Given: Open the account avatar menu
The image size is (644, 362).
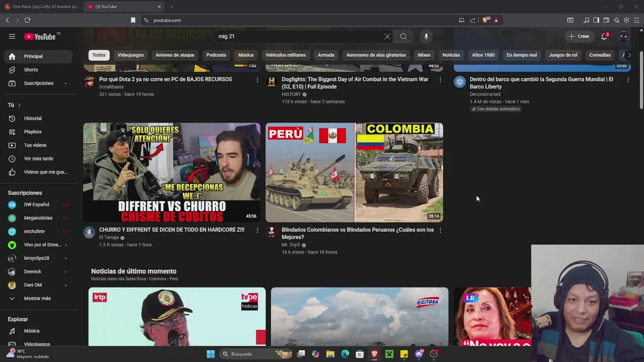Looking at the screenshot, I should [x=623, y=36].
